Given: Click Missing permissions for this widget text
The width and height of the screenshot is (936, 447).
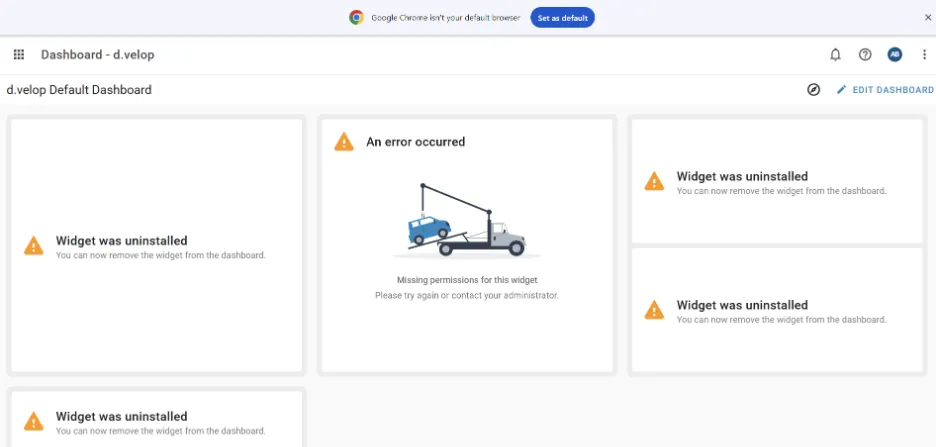Looking at the screenshot, I should point(467,280).
